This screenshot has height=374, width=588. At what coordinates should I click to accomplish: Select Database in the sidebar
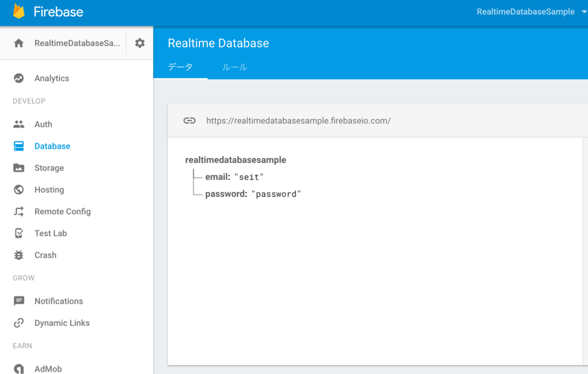[x=52, y=146]
